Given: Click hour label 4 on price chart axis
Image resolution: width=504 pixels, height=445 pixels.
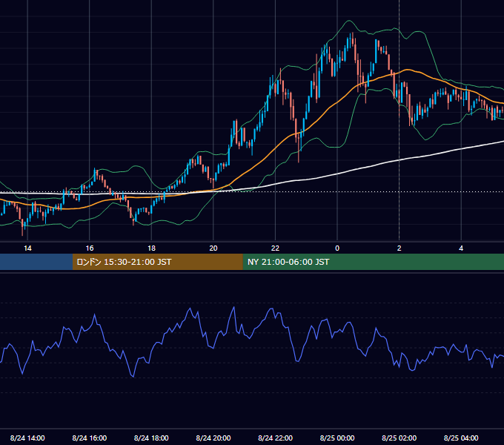Looking at the screenshot, I should pyautogui.click(x=461, y=248).
